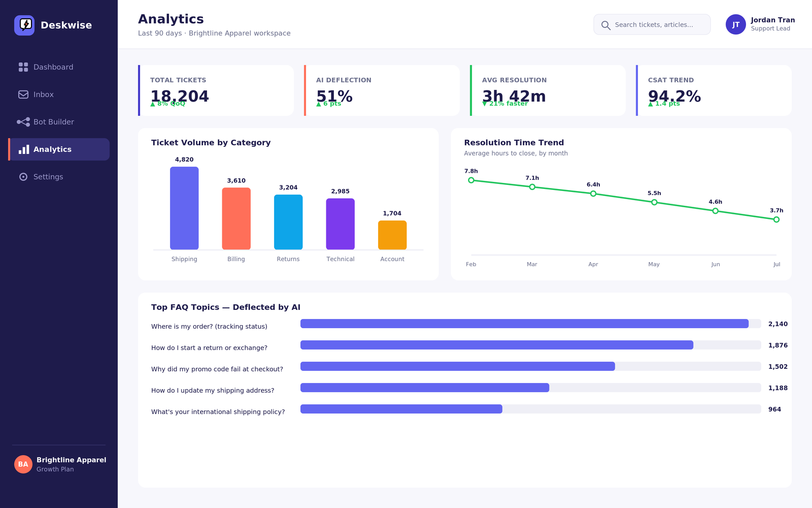Viewport: 812px width, 508px height.
Task: Click the Jul 3.7h data point
Action: 776,219
